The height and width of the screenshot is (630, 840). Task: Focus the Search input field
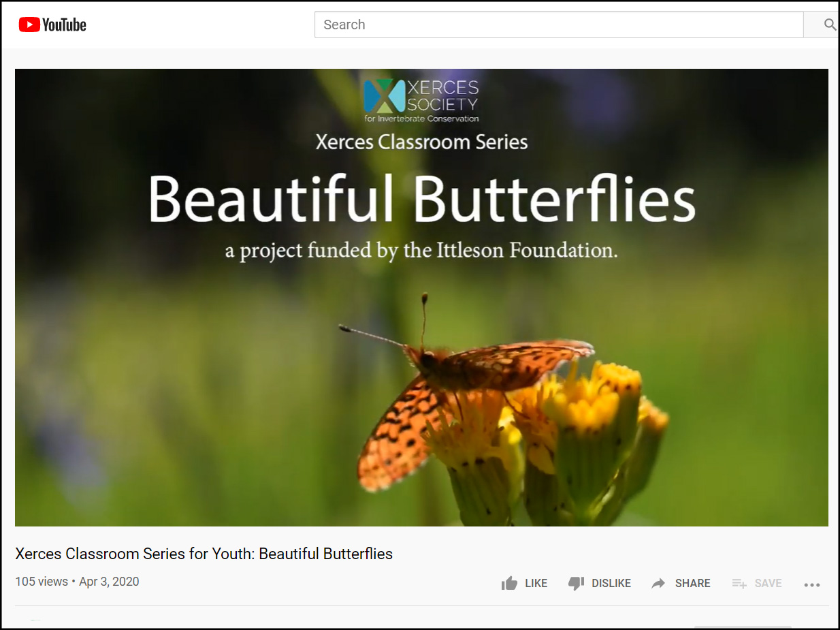pos(559,25)
